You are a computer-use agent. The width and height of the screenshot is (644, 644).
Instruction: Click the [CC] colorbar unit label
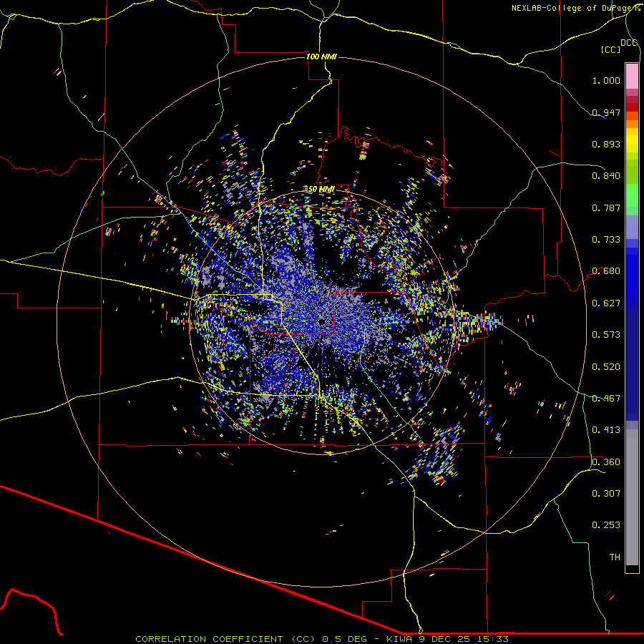tap(611, 49)
